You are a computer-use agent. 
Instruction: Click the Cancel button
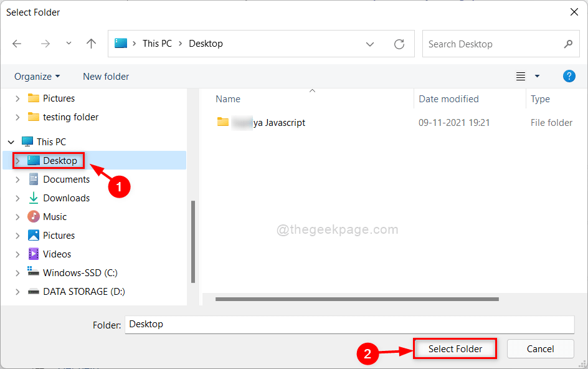point(540,349)
